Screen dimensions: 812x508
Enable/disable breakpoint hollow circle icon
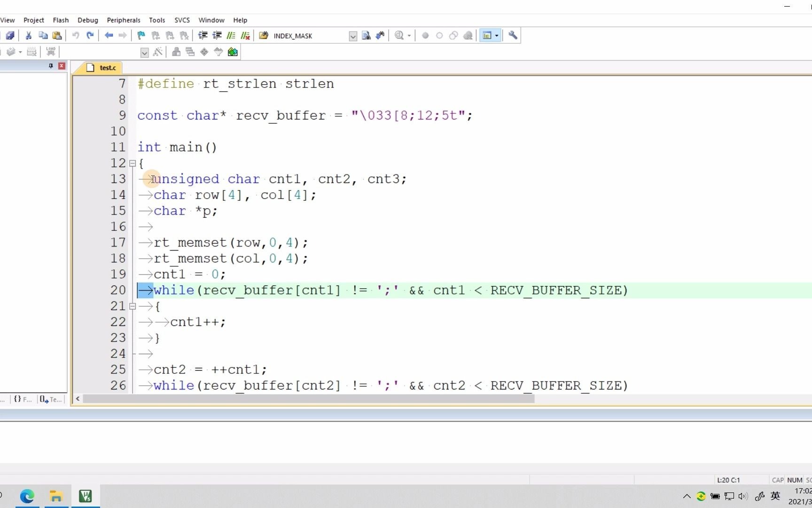[x=439, y=35]
